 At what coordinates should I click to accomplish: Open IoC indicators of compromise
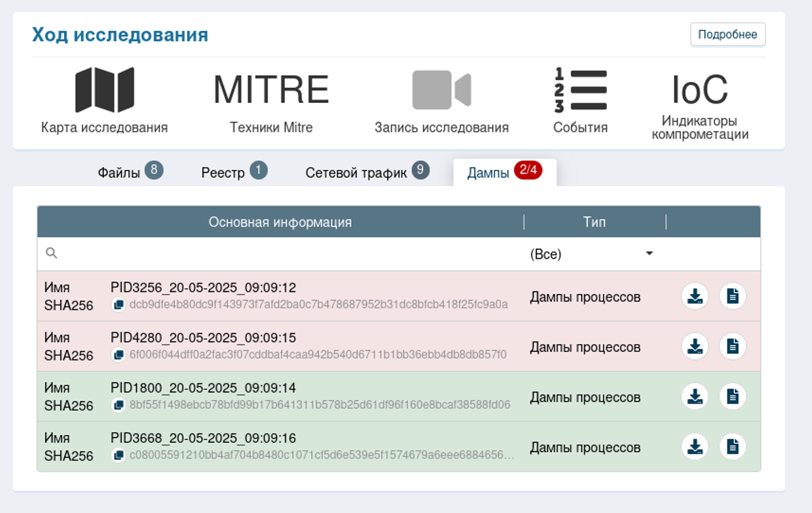(x=699, y=90)
